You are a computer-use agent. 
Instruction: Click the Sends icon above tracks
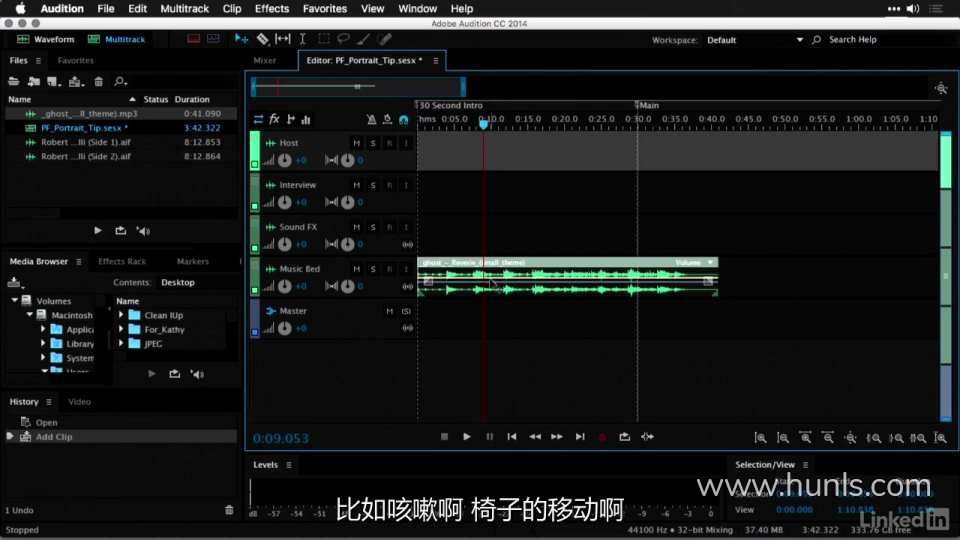(x=291, y=119)
